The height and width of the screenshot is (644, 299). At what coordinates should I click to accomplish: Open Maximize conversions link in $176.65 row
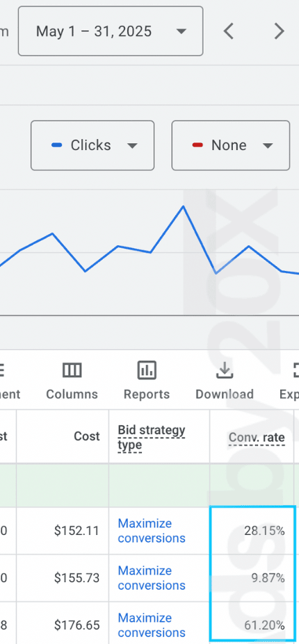coord(152,625)
